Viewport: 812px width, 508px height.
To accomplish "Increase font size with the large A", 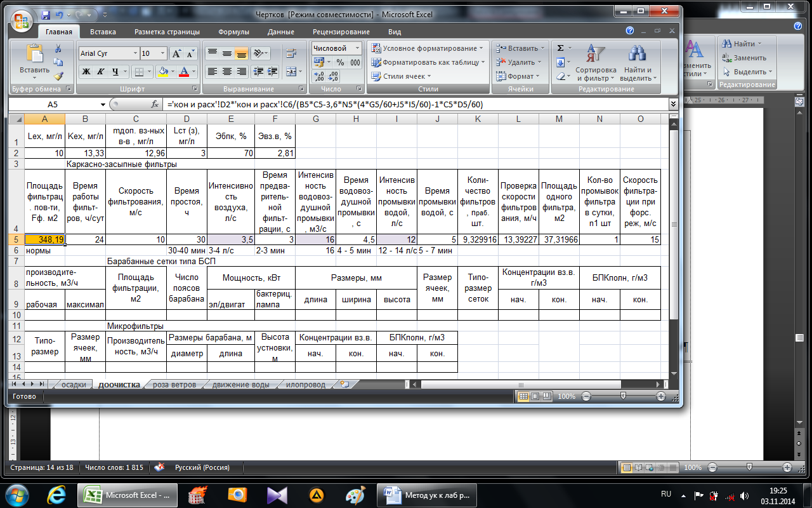I will 176,53.
